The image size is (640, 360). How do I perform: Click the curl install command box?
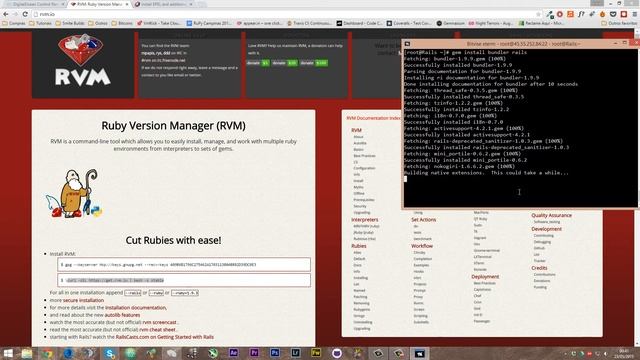coord(184,280)
